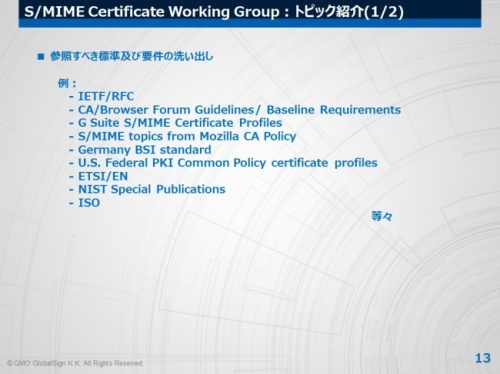Select the IETF/RFC list item
This screenshot has height=374, width=500.
[106, 96]
